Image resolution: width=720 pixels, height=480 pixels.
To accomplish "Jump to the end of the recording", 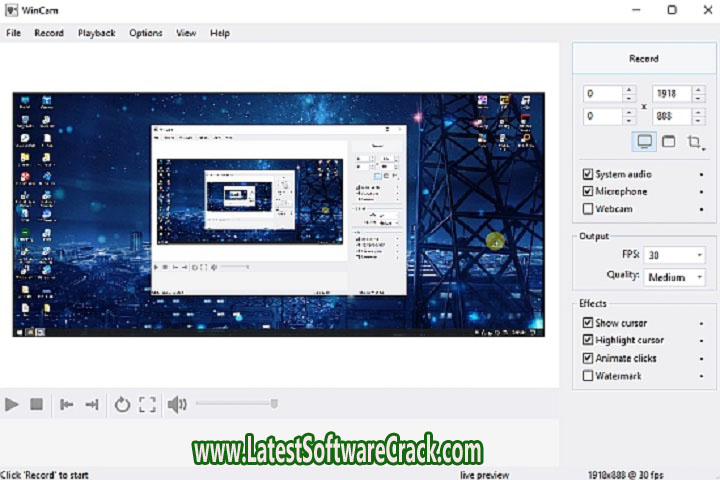I will pos(92,404).
